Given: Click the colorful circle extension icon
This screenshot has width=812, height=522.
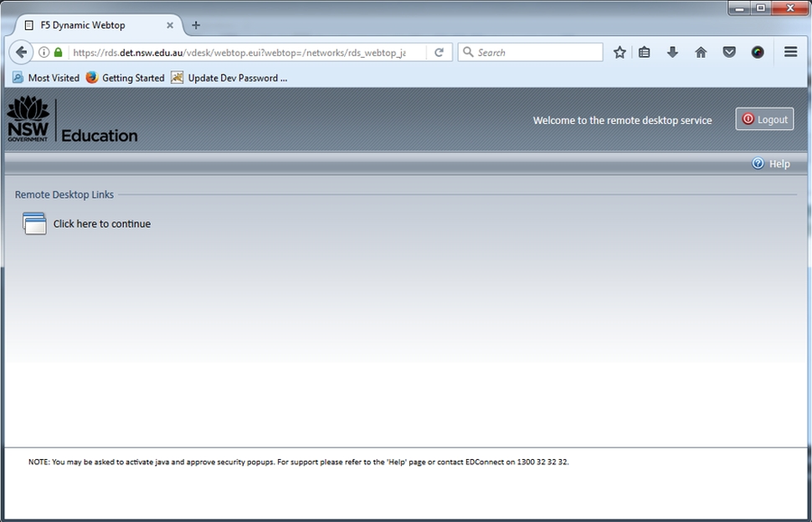Looking at the screenshot, I should [x=758, y=52].
